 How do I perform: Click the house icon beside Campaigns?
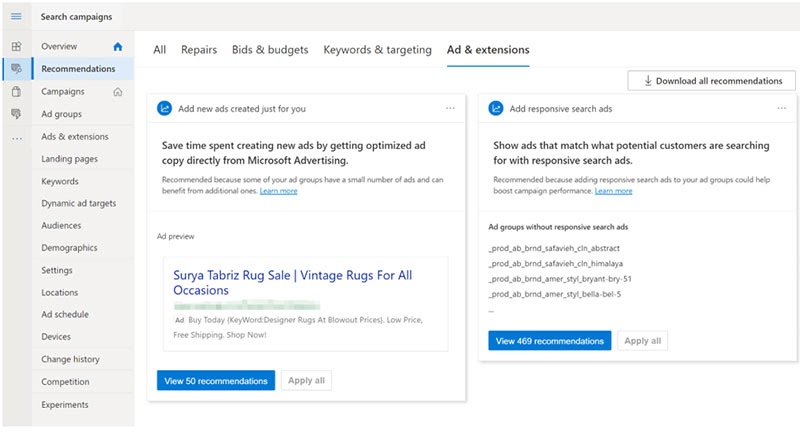(x=118, y=92)
